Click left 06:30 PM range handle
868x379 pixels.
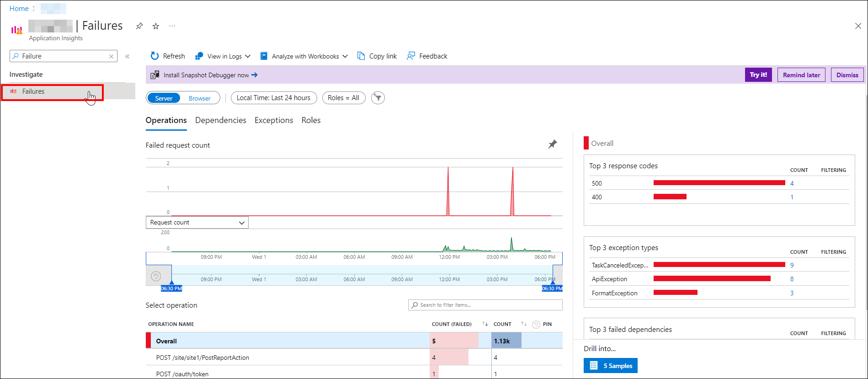click(171, 288)
